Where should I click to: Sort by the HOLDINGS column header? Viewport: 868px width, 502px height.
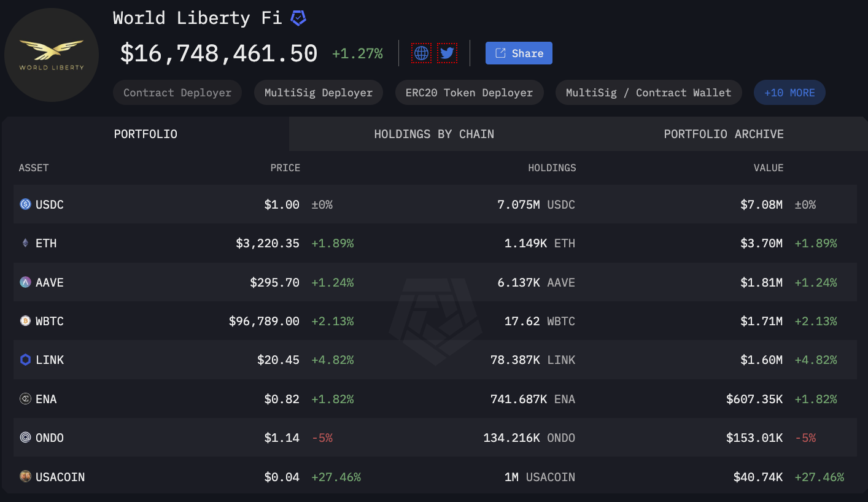[x=552, y=168]
